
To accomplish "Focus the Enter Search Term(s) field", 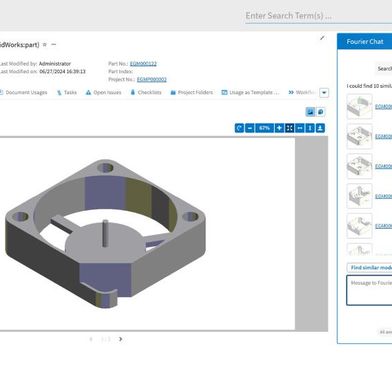I will point(319,16).
